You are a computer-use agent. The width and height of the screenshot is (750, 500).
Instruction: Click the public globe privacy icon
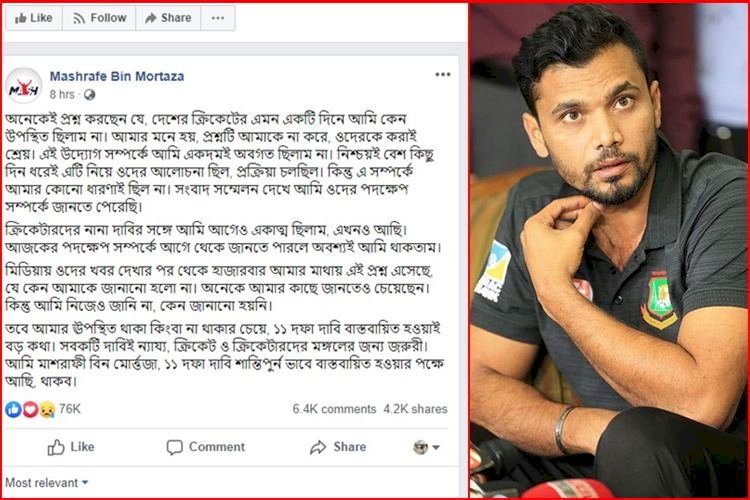(x=89, y=95)
